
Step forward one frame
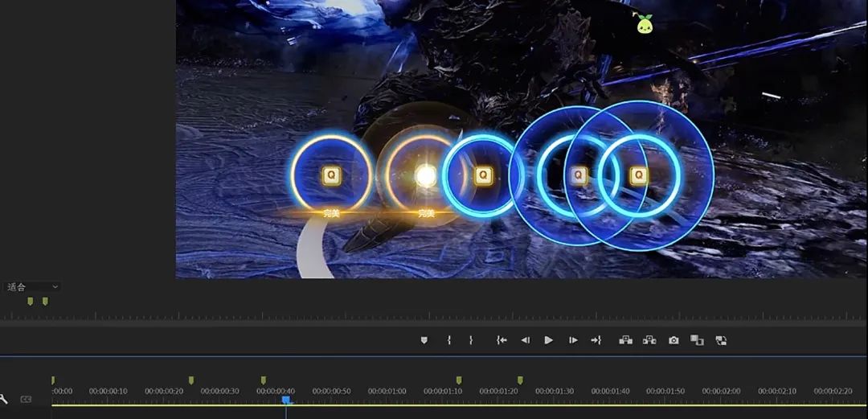tap(574, 340)
